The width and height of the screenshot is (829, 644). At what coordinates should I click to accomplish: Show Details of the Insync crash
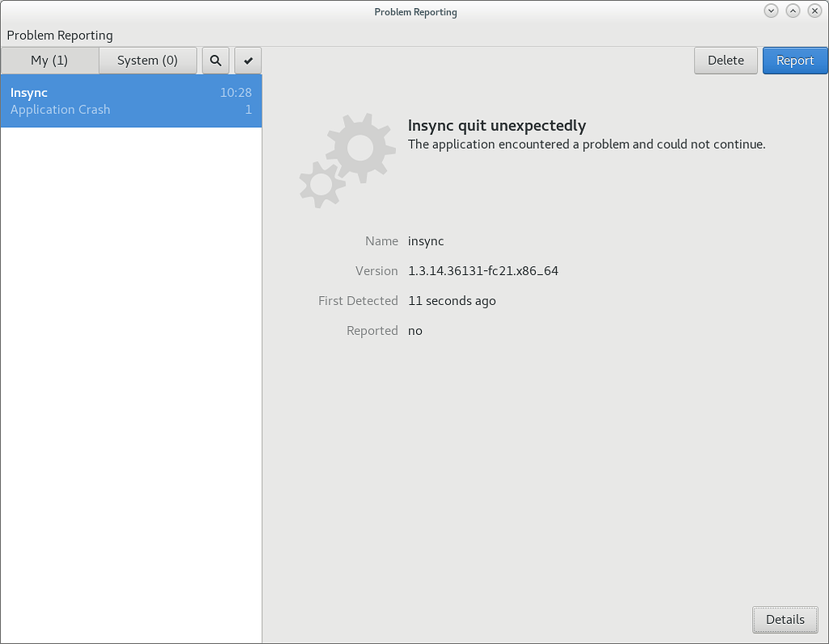(x=784, y=619)
